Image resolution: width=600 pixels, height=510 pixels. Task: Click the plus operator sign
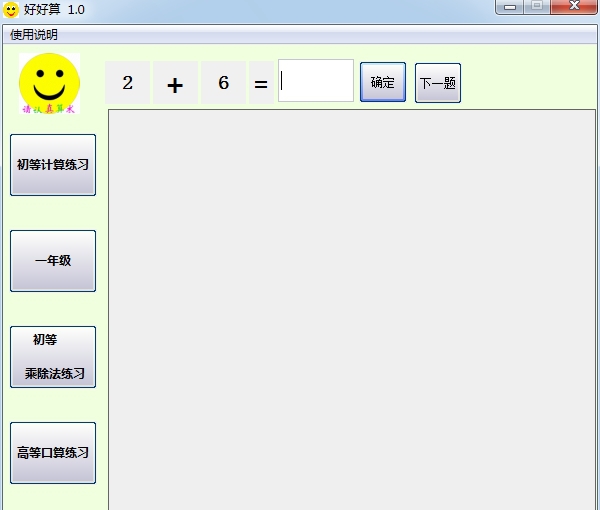pyautogui.click(x=175, y=83)
